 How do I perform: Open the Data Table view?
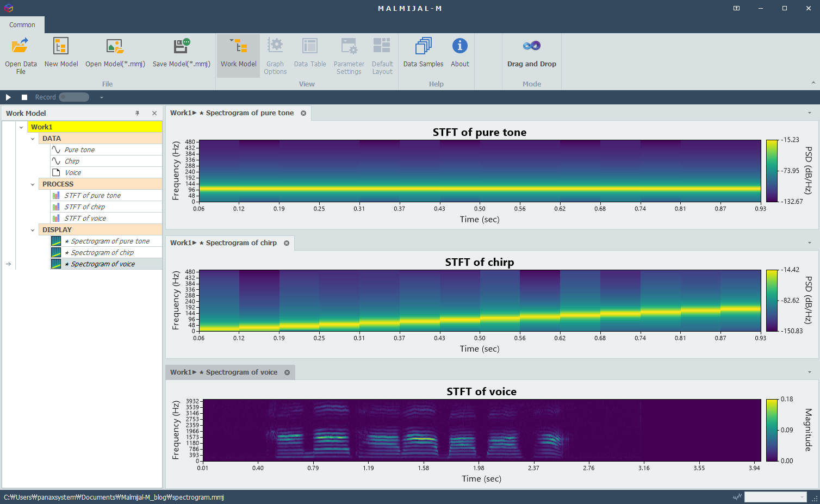pyautogui.click(x=310, y=53)
